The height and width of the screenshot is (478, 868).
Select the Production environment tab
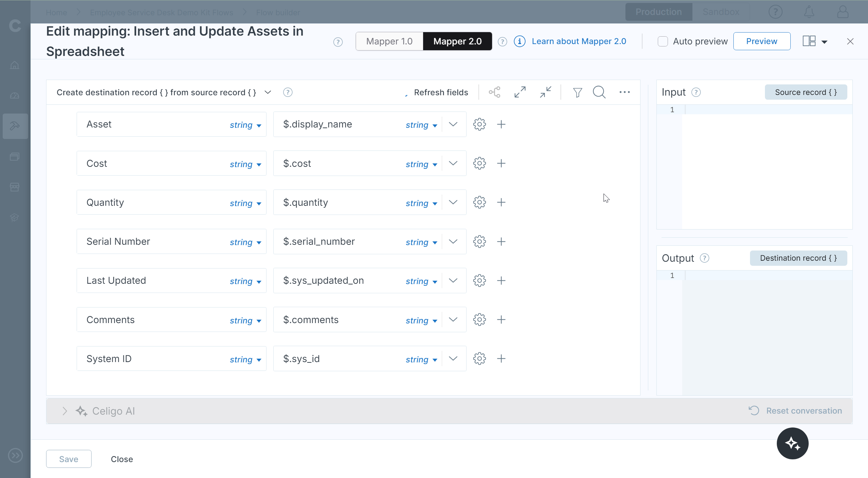658,12
